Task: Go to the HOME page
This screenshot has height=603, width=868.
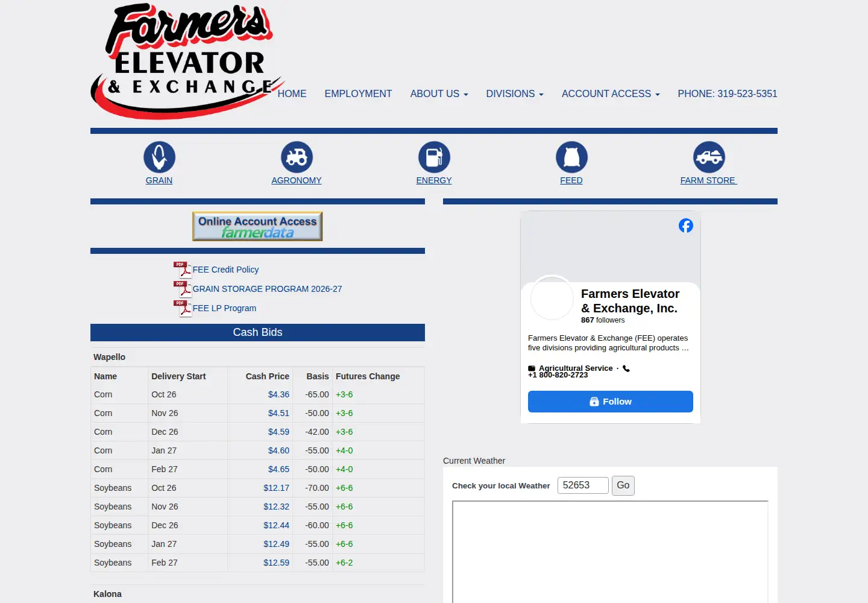Action: point(292,93)
